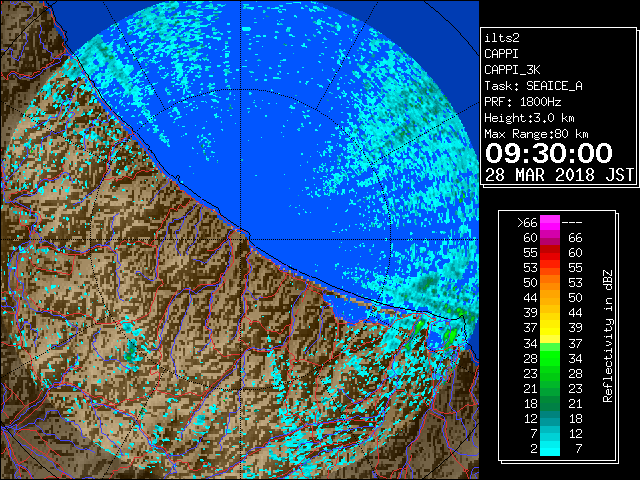Pick the orange swatch for 44–50 dBZ
640x480 pixels.
point(550,298)
